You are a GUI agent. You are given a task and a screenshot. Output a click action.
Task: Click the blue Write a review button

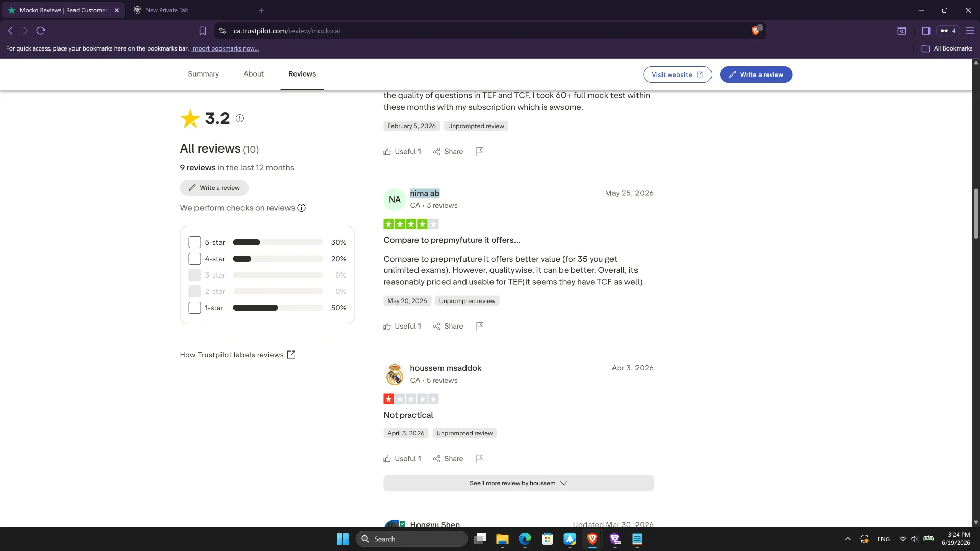pos(756,74)
